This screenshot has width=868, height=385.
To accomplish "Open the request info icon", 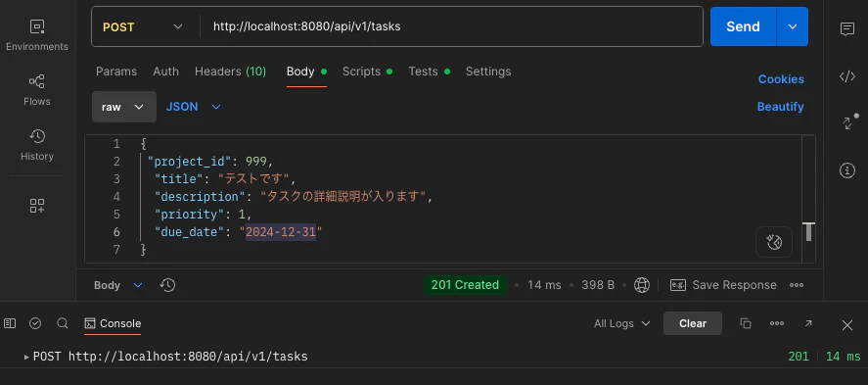I will click(x=847, y=170).
